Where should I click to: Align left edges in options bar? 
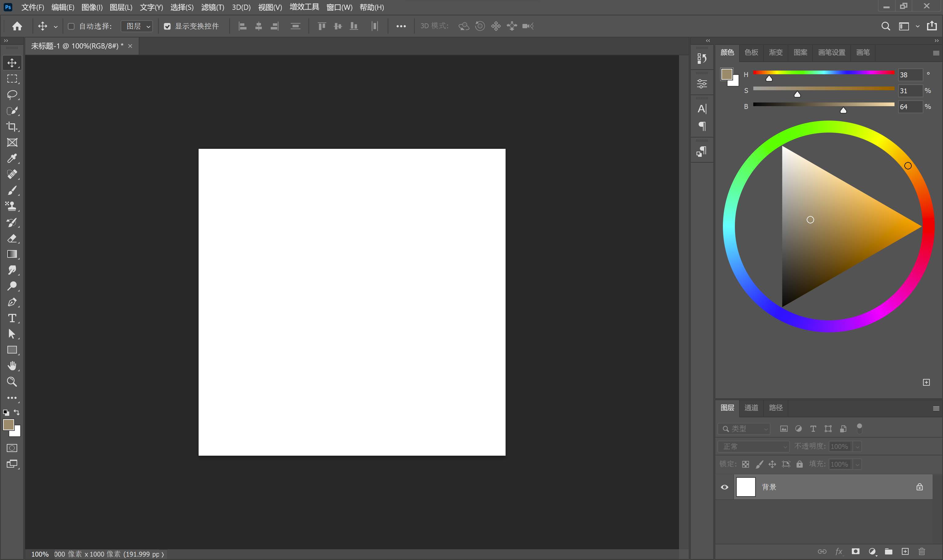(x=243, y=26)
